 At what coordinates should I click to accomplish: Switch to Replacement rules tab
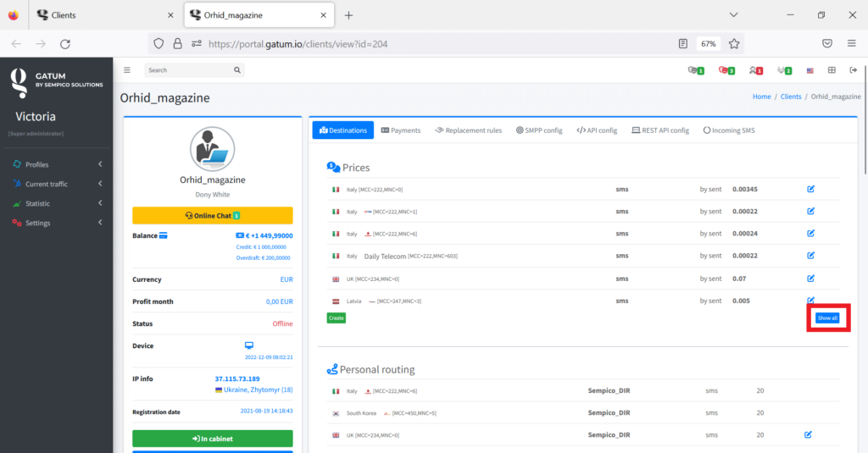(468, 130)
